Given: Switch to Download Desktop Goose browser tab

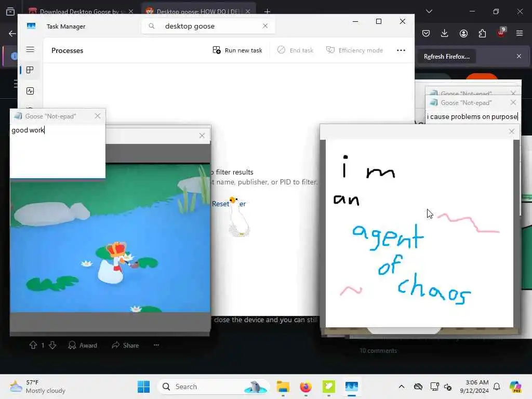Looking at the screenshot, I should pyautogui.click(x=81, y=11).
